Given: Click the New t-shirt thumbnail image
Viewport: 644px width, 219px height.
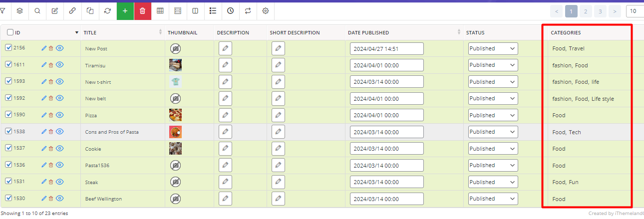Looking at the screenshot, I should (x=175, y=82).
